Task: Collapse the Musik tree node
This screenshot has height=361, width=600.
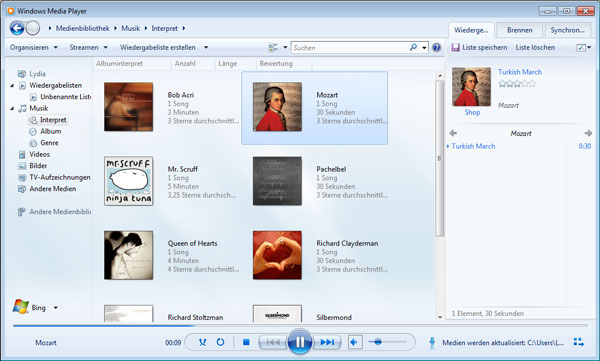Action: click(x=12, y=108)
